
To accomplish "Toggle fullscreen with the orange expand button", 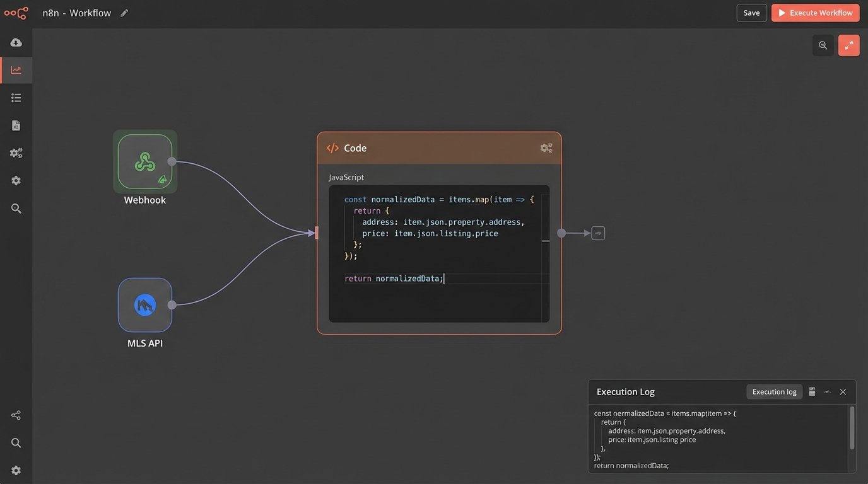I will click(848, 45).
